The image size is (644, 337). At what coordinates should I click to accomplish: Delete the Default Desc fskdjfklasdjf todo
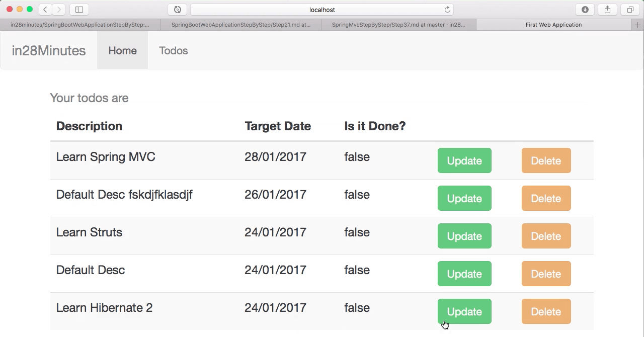pyautogui.click(x=546, y=198)
